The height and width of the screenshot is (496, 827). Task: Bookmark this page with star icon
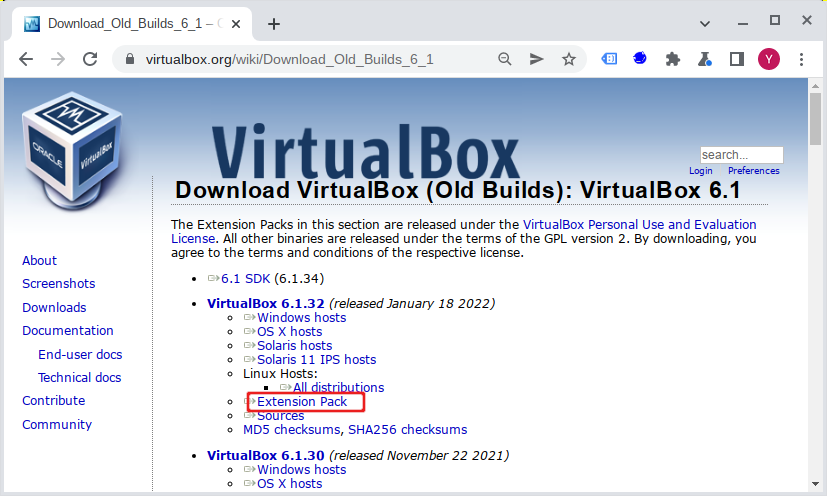[569, 59]
